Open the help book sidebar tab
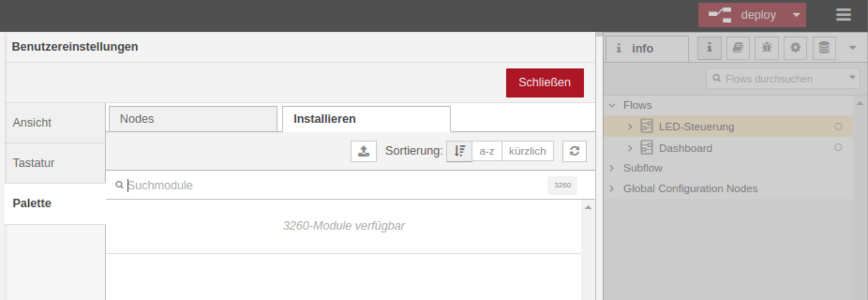This screenshot has width=868, height=300. (x=738, y=48)
